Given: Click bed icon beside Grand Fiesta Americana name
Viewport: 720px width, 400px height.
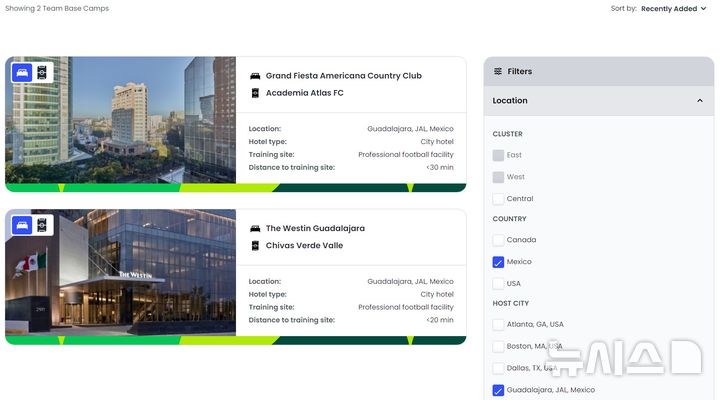Looking at the screenshot, I should 255,76.
